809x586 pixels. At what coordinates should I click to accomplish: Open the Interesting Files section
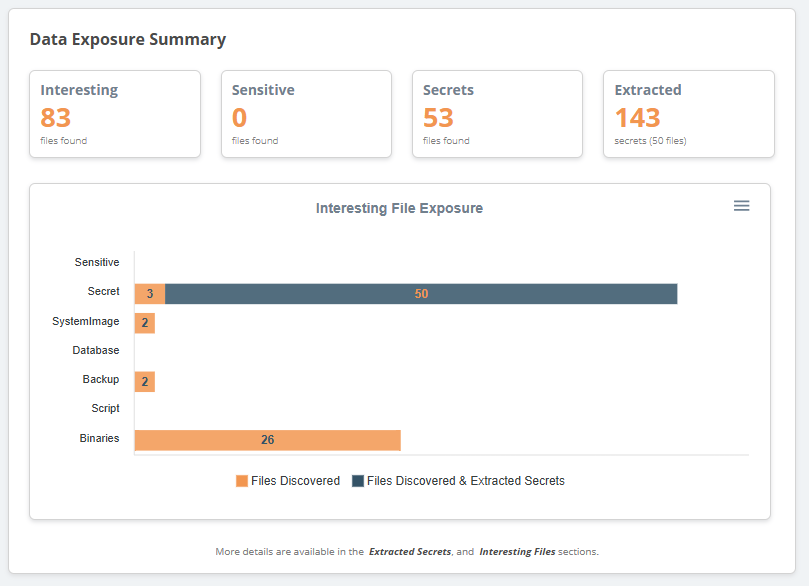tap(517, 551)
